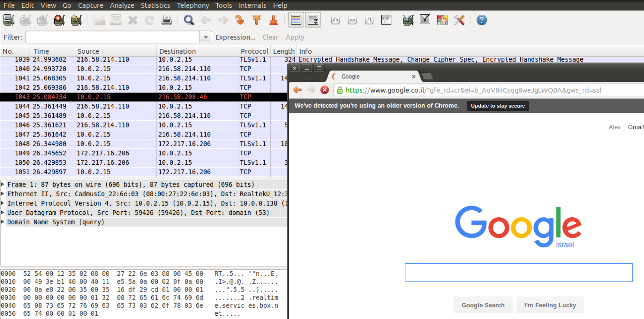Select the Google tab in Chrome
This screenshot has width=644, height=319.
click(x=373, y=76)
